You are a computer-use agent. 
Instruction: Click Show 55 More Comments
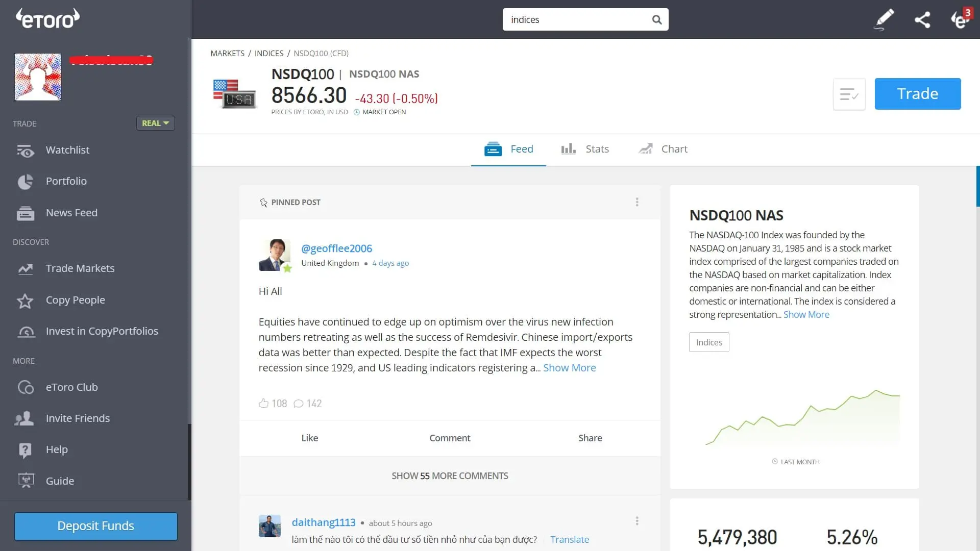click(x=450, y=476)
